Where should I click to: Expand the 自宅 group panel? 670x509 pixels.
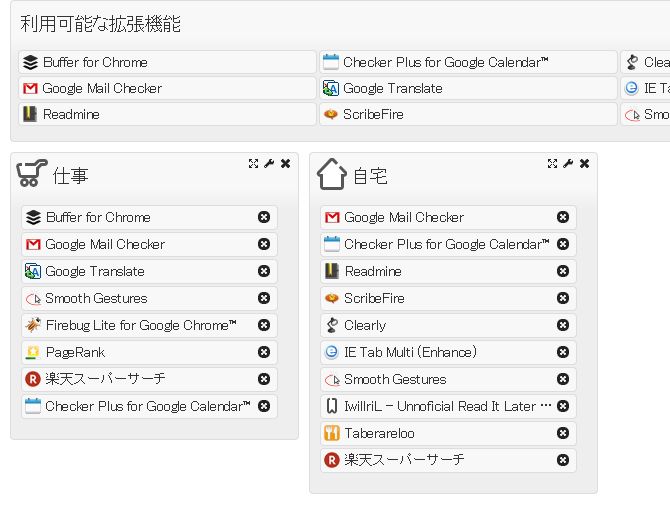552,163
